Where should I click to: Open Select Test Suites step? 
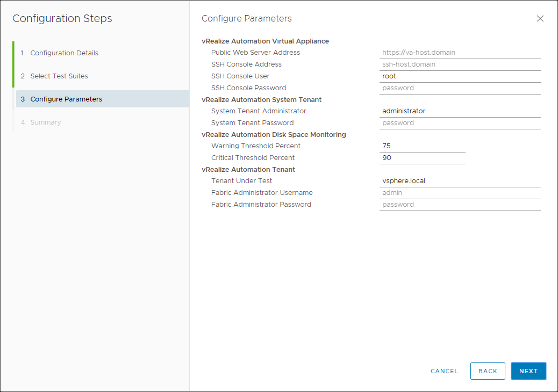(59, 76)
